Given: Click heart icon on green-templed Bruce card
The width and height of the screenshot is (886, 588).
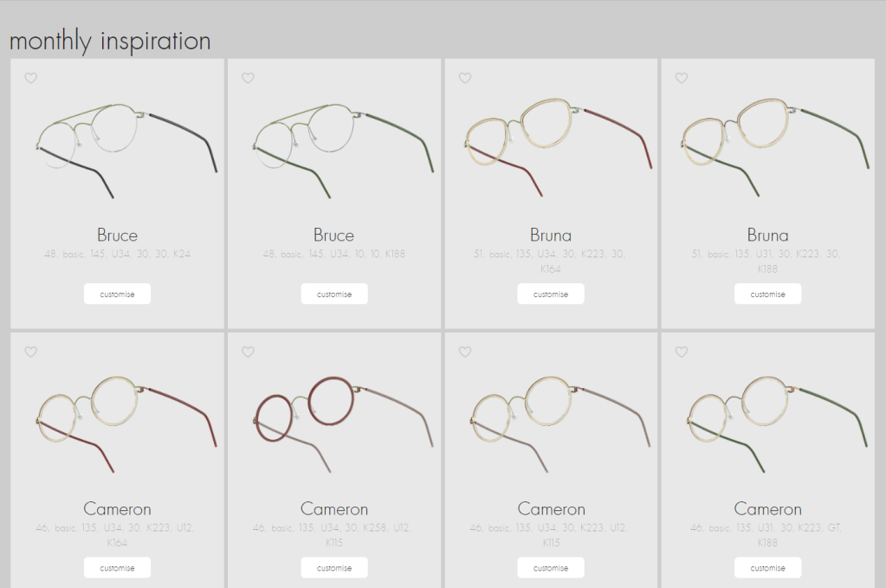Looking at the screenshot, I should pyautogui.click(x=248, y=78).
